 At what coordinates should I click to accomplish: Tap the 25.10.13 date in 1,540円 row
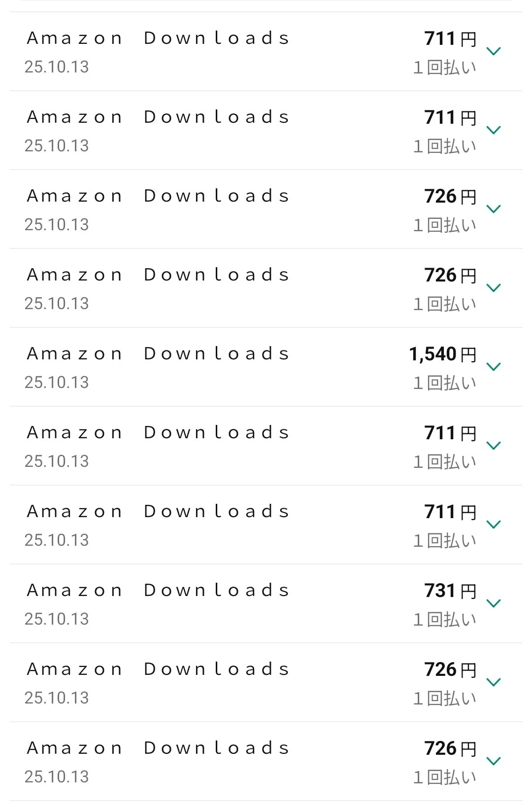57,383
